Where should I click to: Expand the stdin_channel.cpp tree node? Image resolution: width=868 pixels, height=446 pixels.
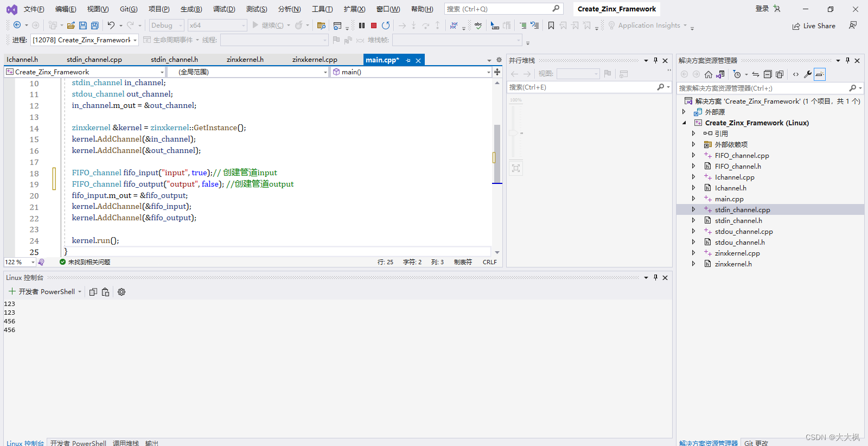click(x=693, y=209)
